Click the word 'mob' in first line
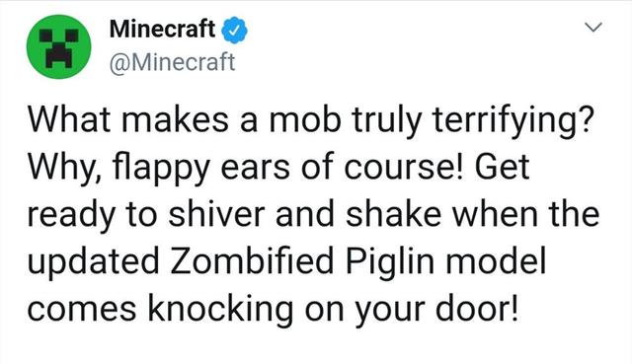632x364 pixels. [305, 120]
